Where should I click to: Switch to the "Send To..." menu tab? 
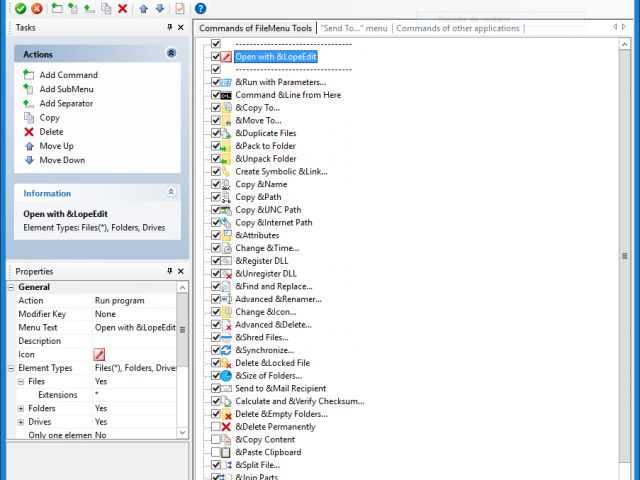coord(354,28)
